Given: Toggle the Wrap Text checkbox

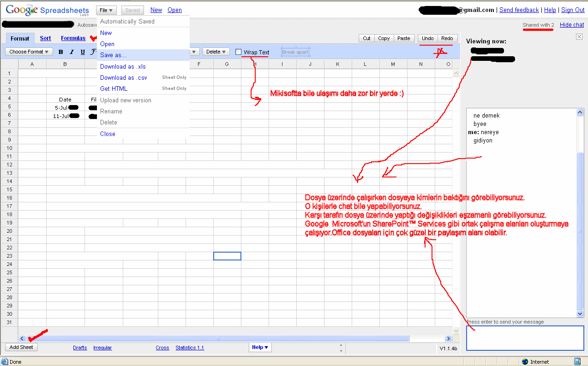Looking at the screenshot, I should [238, 52].
